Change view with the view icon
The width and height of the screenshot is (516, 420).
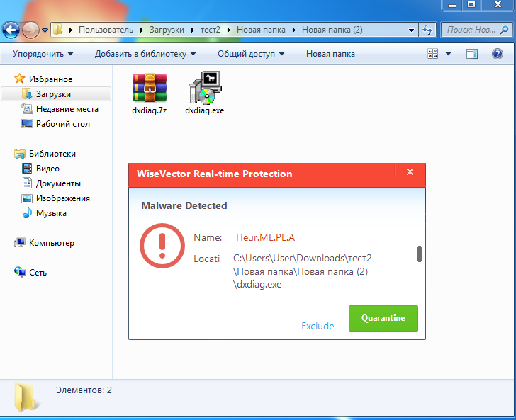click(x=433, y=54)
